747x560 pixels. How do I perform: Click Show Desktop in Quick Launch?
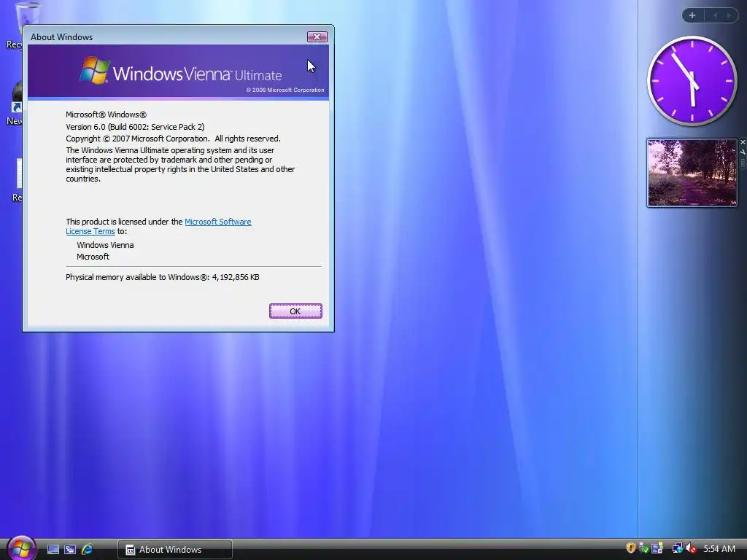pyautogui.click(x=53, y=550)
